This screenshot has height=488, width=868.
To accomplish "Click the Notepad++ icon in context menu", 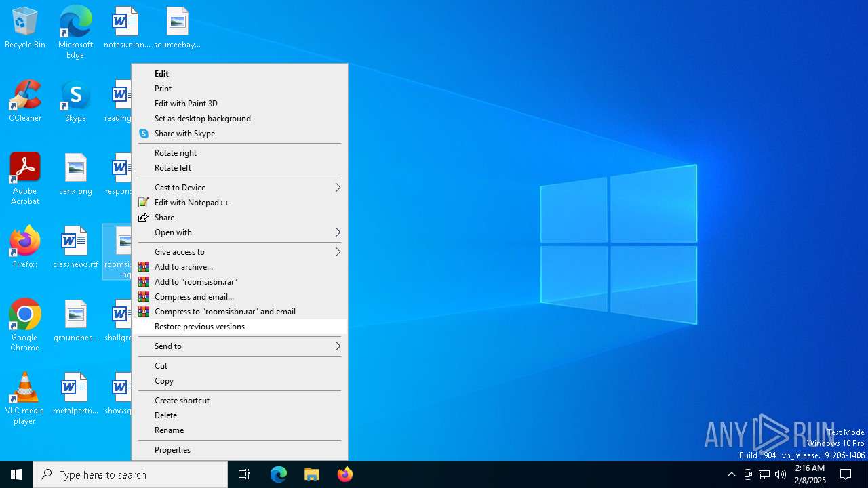I will click(x=144, y=203).
